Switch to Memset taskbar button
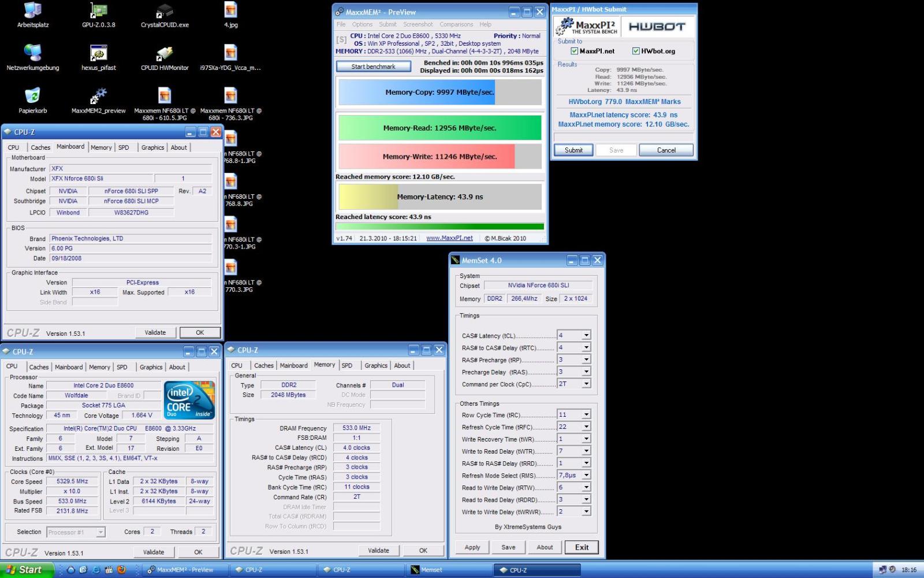This screenshot has width=924, height=578. tap(449, 570)
